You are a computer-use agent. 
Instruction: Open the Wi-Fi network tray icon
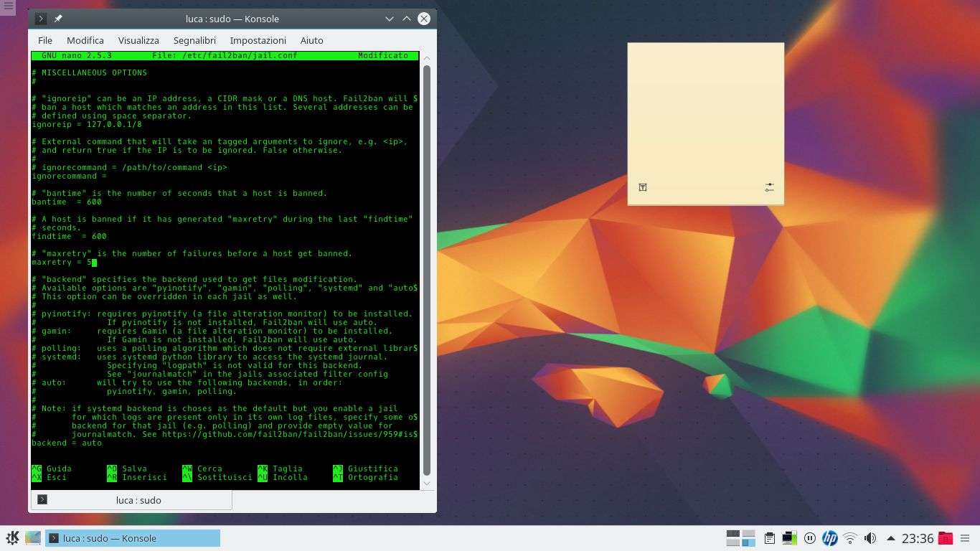pyautogui.click(x=850, y=538)
